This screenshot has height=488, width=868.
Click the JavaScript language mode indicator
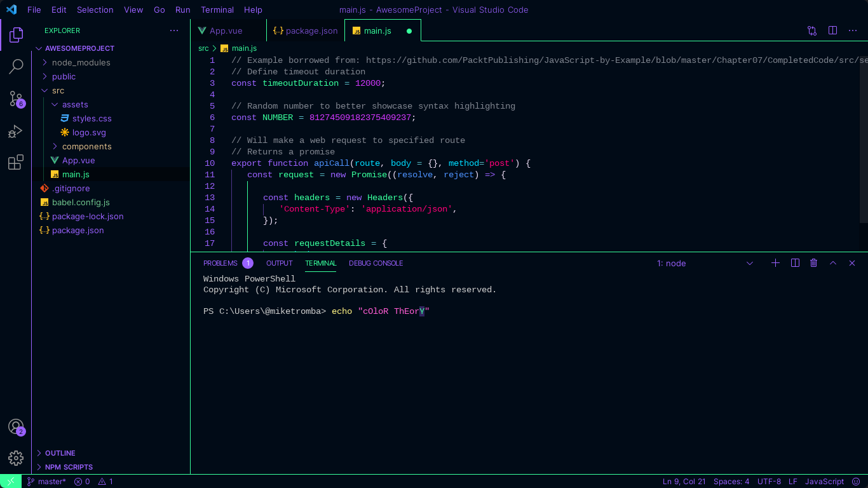click(824, 482)
